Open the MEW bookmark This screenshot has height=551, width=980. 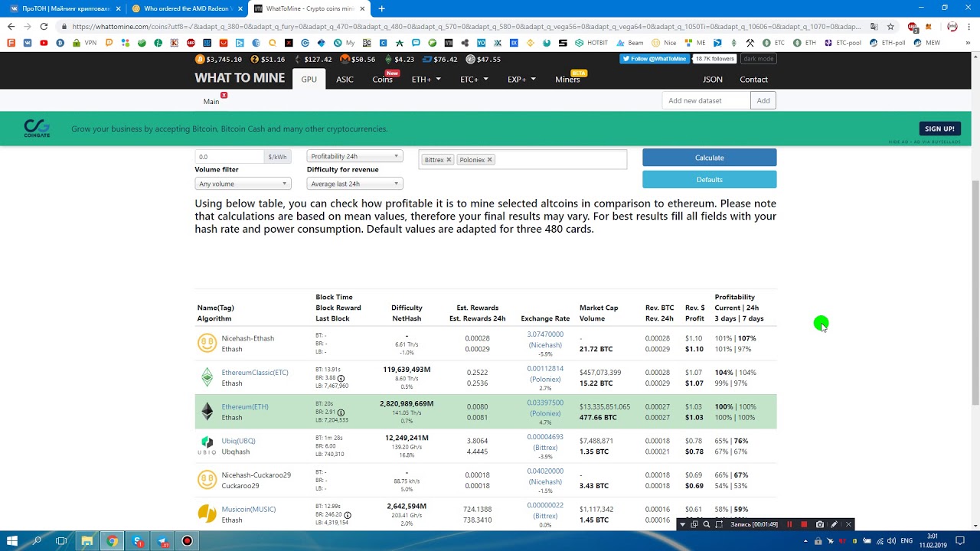[927, 43]
